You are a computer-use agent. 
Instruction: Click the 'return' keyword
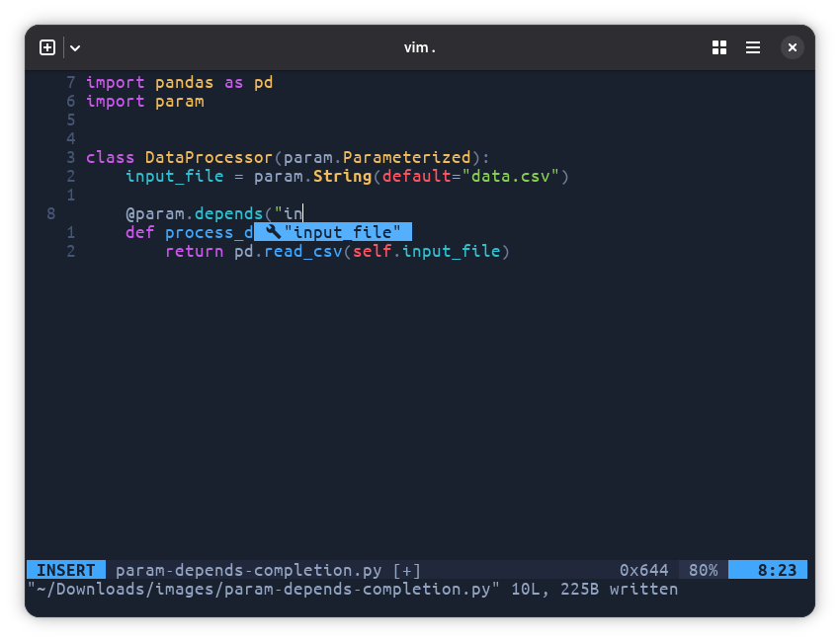(194, 251)
